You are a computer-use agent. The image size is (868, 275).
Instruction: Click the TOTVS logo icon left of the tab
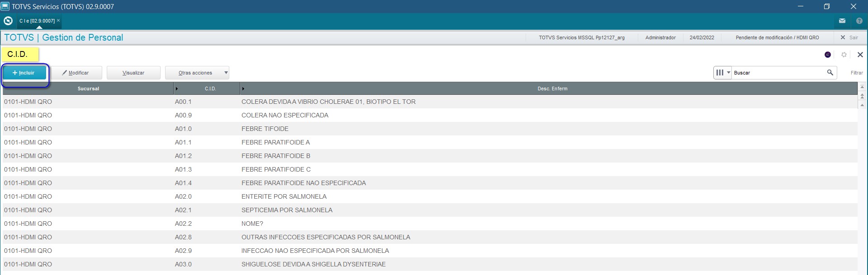[x=8, y=21]
